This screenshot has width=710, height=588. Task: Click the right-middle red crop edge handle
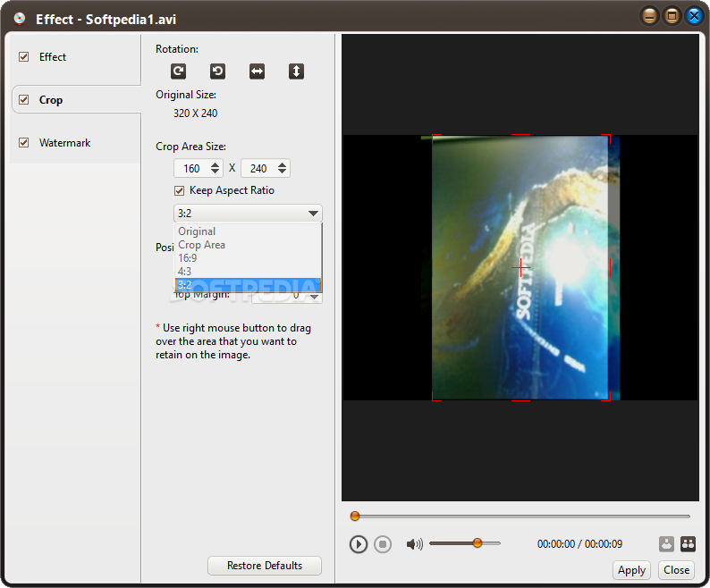pos(610,267)
